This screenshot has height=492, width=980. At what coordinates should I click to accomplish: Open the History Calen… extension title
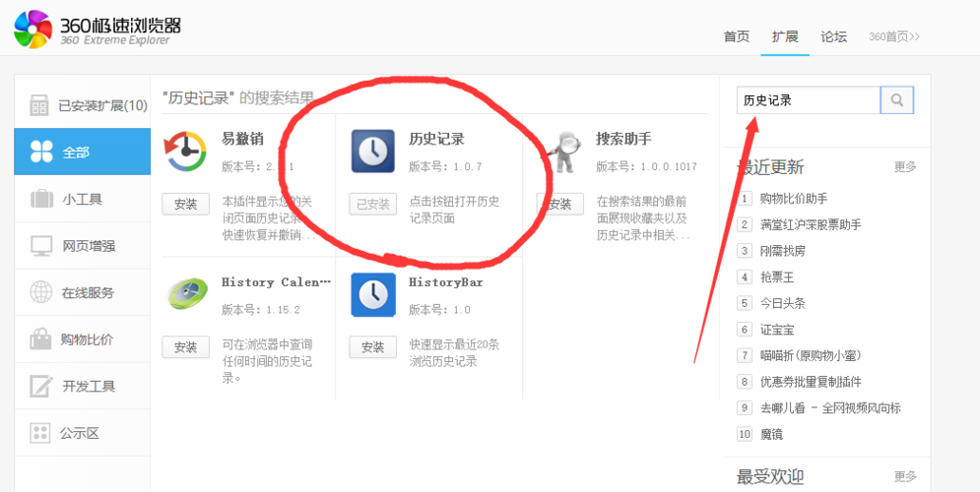[276, 282]
